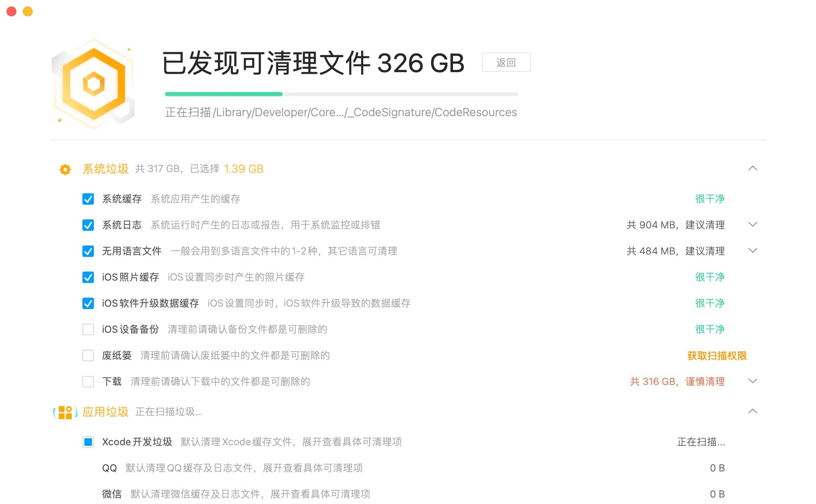Expand the 下载 item details

(753, 381)
